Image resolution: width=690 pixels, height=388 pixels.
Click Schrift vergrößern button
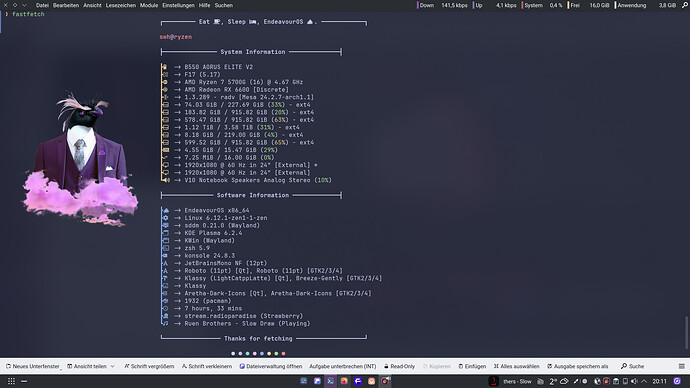pyautogui.click(x=149, y=366)
